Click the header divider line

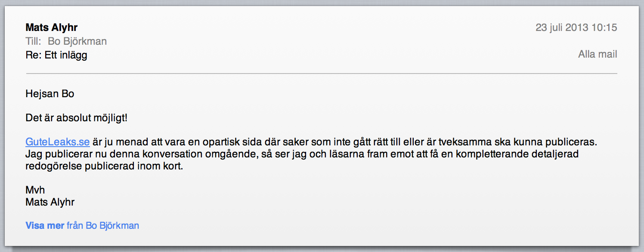point(321,74)
